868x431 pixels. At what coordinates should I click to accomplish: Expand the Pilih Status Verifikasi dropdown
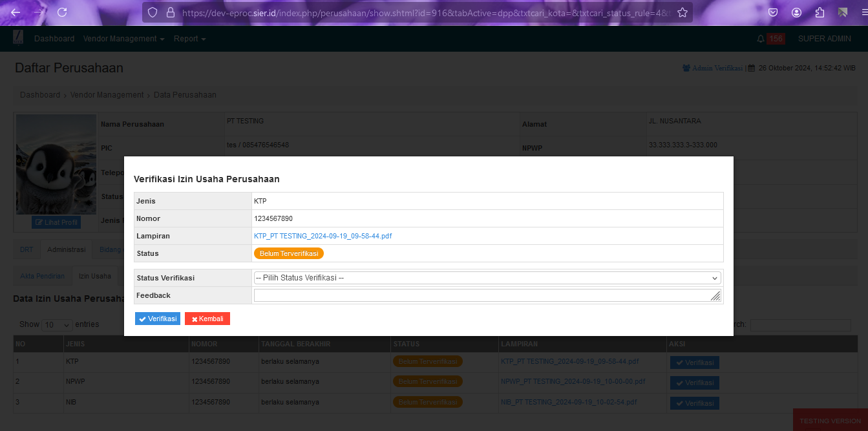487,278
